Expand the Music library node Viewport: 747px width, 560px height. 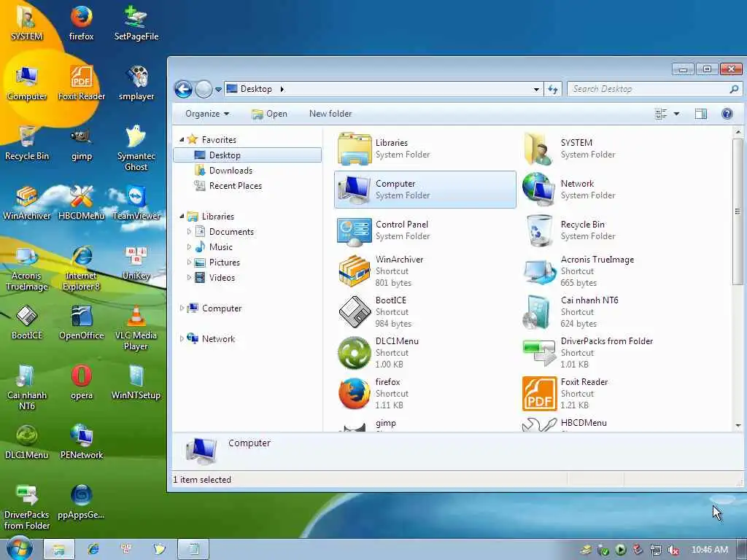pyautogui.click(x=189, y=247)
